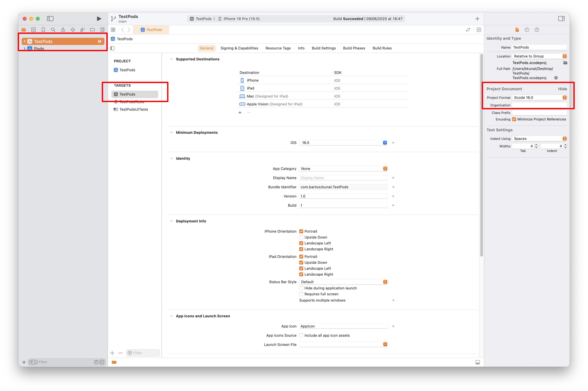Choose project file location folder icon
Screen dimensions: 588x391
[565, 63]
